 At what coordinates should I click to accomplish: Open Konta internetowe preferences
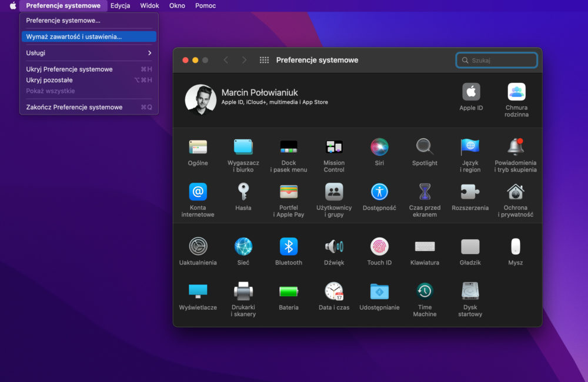click(198, 192)
